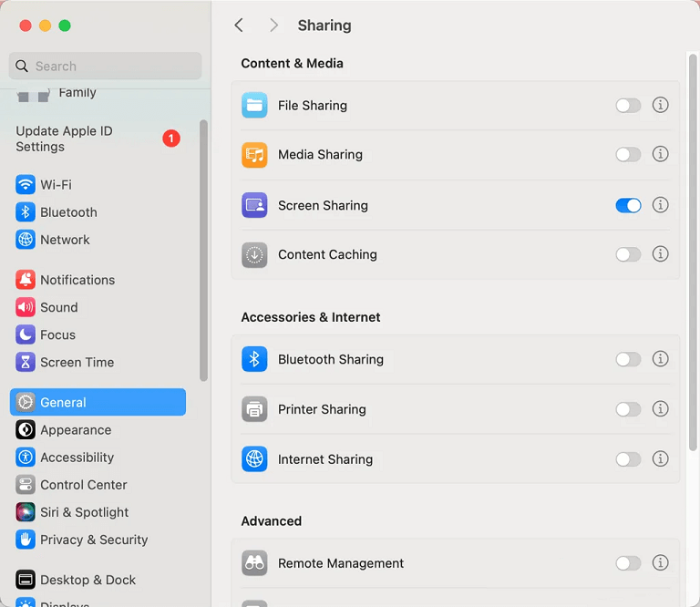Open Wi-Fi settings in the sidebar
The width and height of the screenshot is (700, 607).
click(56, 185)
